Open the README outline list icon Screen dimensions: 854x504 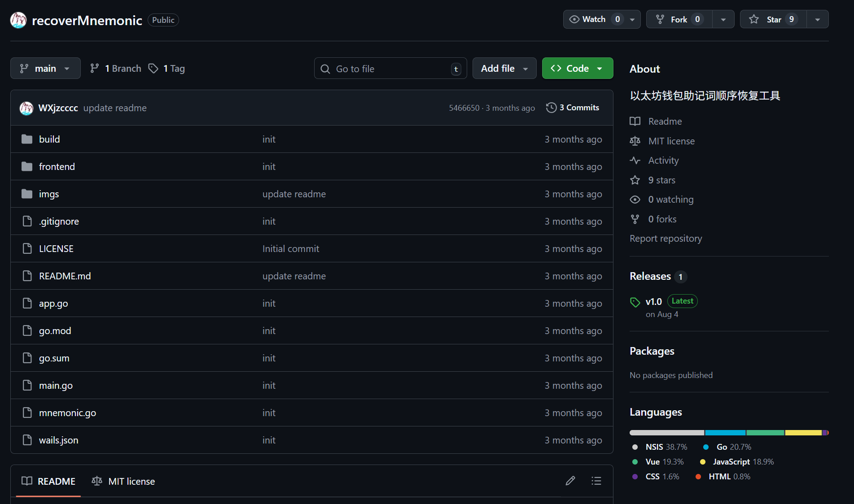point(596,481)
